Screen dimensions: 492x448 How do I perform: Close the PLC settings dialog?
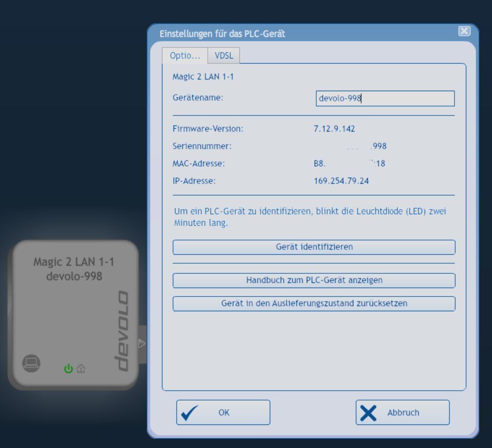(x=464, y=31)
